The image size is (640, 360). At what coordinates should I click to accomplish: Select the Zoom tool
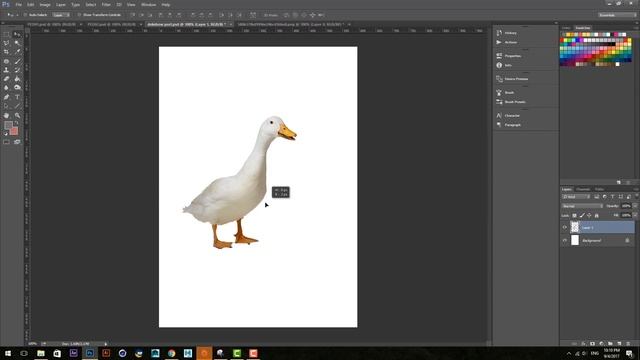coord(17,116)
